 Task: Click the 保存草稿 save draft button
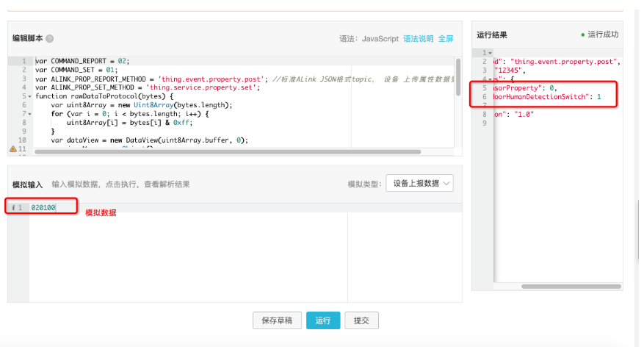[x=277, y=320]
